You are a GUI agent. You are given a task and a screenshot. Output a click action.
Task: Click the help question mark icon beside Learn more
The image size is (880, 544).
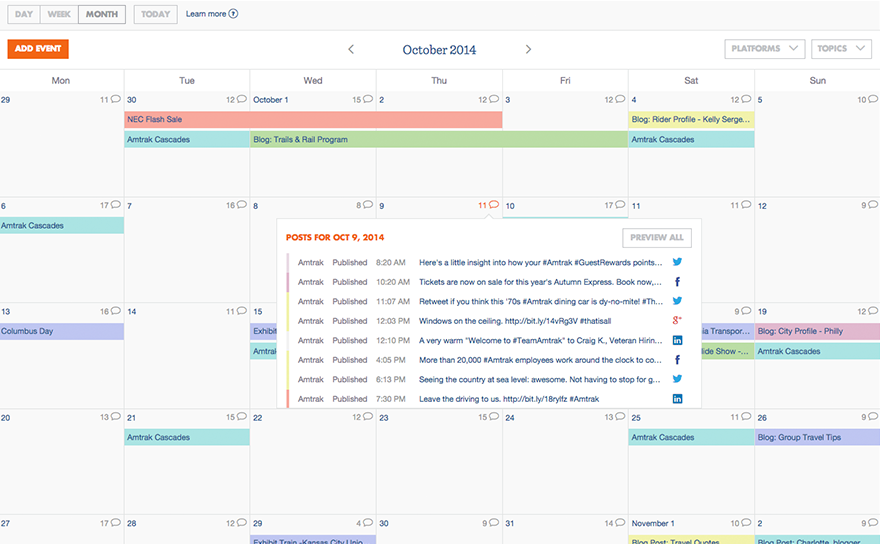tap(233, 13)
